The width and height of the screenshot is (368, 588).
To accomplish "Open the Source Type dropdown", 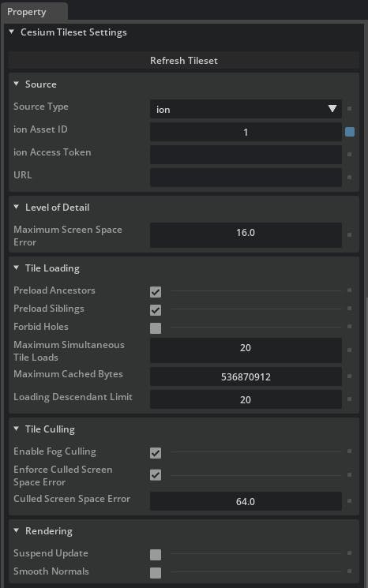I will pyautogui.click(x=246, y=109).
